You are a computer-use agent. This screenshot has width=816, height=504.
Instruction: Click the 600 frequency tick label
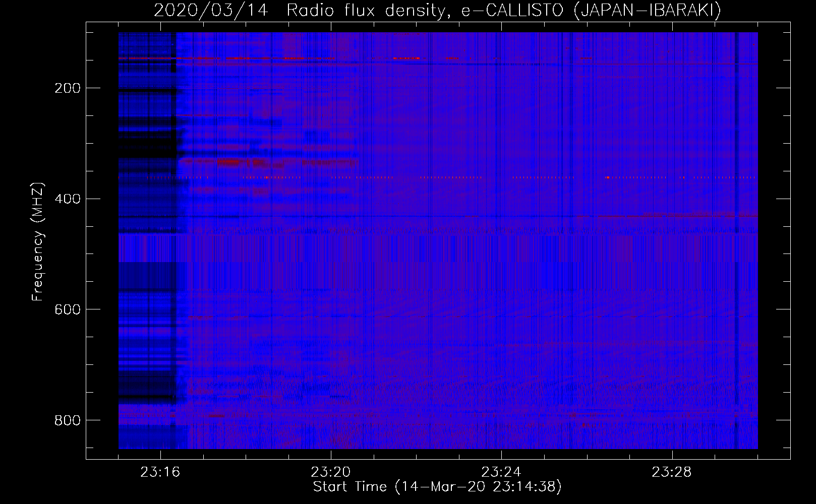point(68,309)
